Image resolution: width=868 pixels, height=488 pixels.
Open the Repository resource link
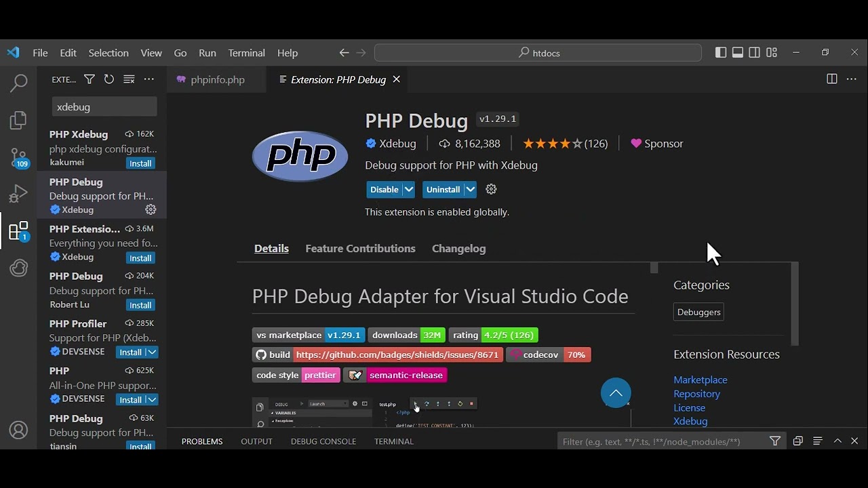click(696, 394)
